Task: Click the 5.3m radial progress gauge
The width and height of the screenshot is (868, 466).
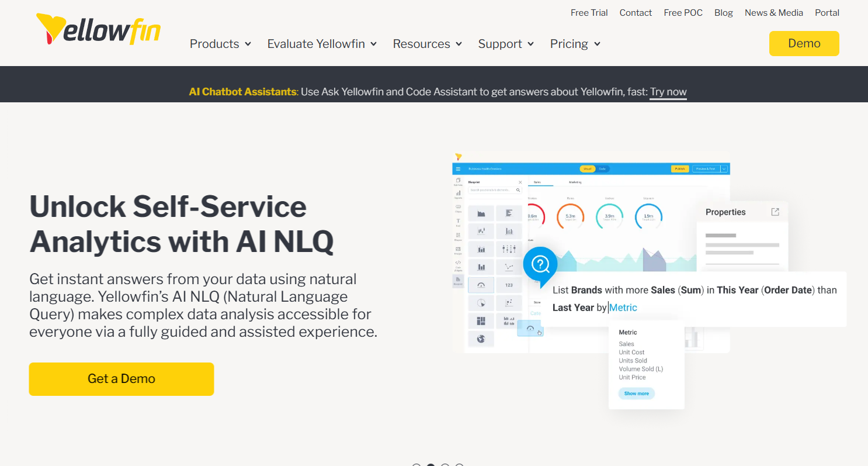Action: click(570, 217)
